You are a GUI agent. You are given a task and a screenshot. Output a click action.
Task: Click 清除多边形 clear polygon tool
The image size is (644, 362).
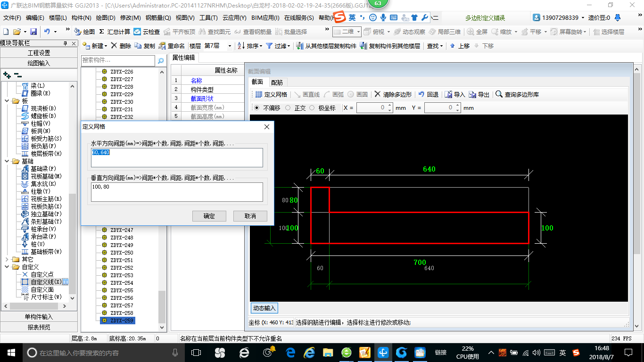pyautogui.click(x=393, y=94)
